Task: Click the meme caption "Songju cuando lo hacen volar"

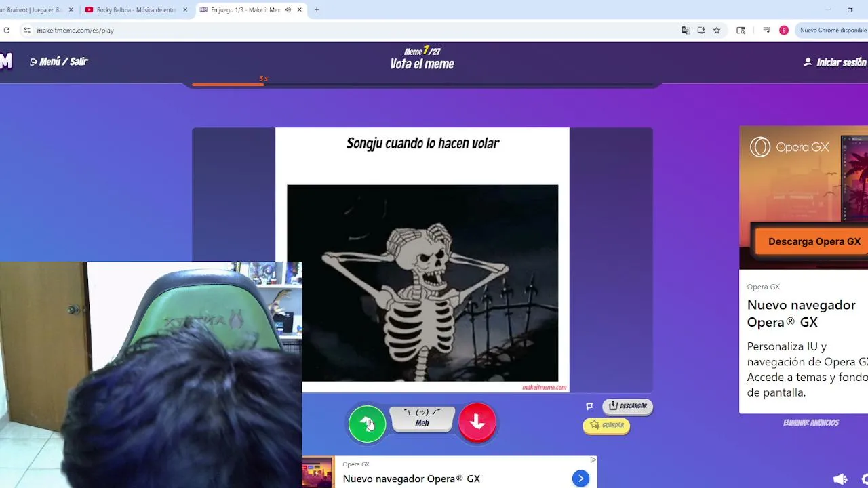Action: coord(422,143)
